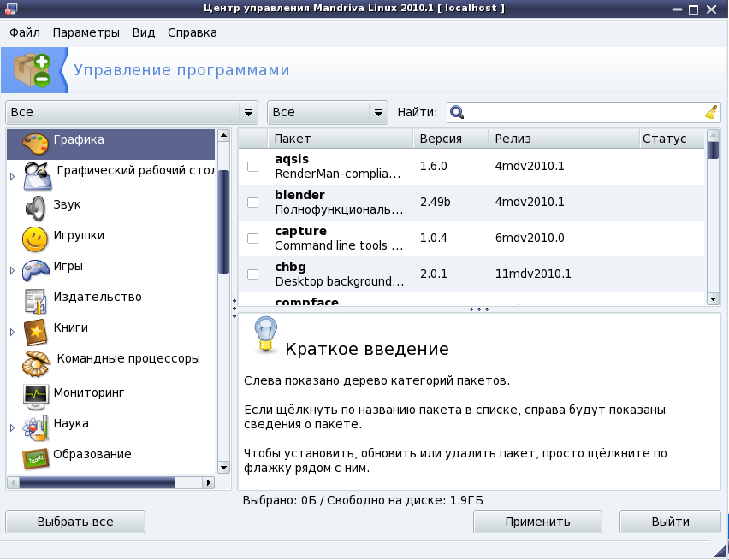Click the Наука atom icon
The image size is (729, 560).
coord(36,427)
